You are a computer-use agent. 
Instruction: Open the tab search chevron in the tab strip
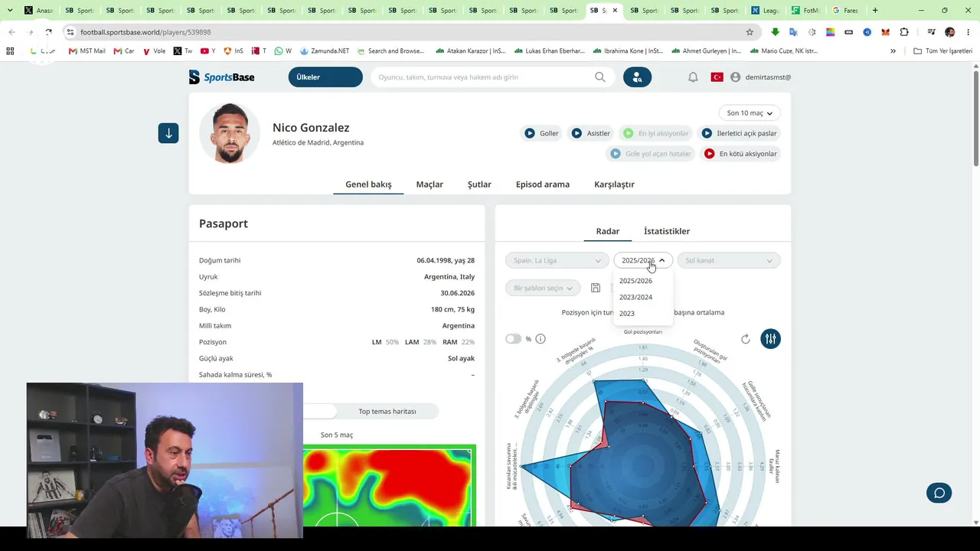(10, 11)
